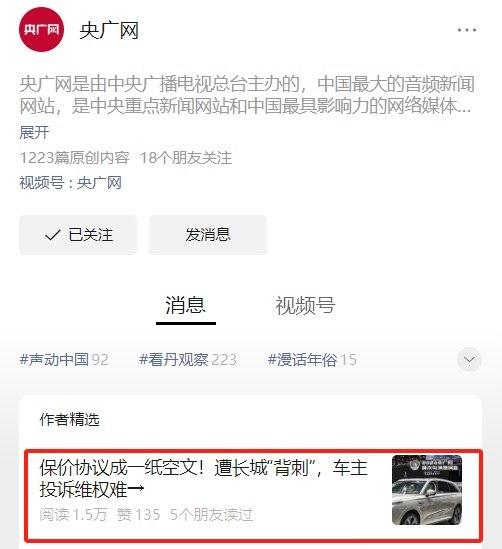
Task: Expand the description with 展开
Action: click(34, 133)
